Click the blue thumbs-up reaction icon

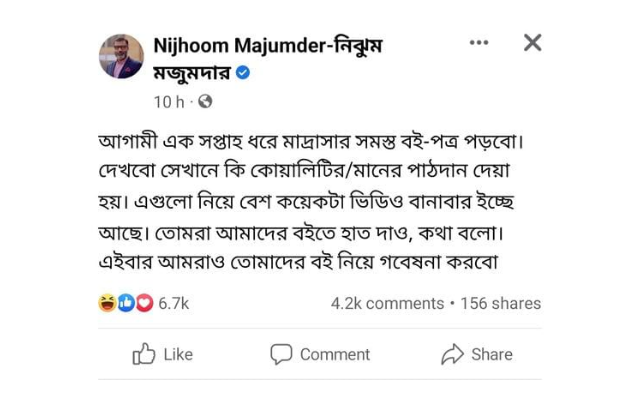[126, 303]
